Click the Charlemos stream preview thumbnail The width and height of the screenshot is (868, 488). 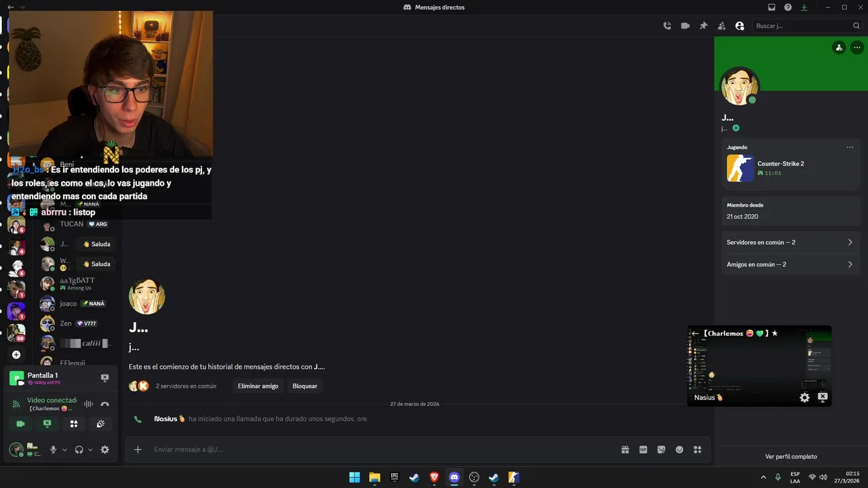(759, 366)
